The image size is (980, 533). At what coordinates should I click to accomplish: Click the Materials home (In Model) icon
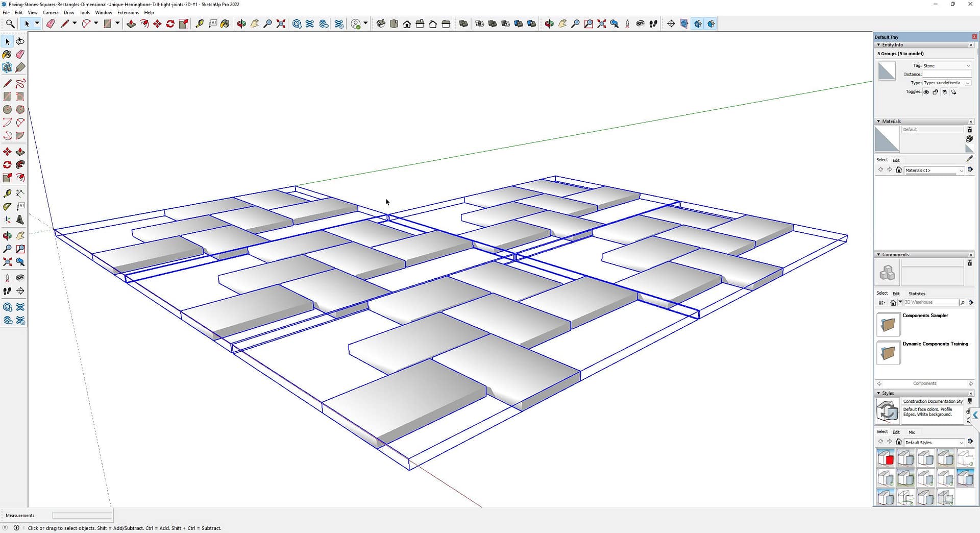tap(899, 170)
